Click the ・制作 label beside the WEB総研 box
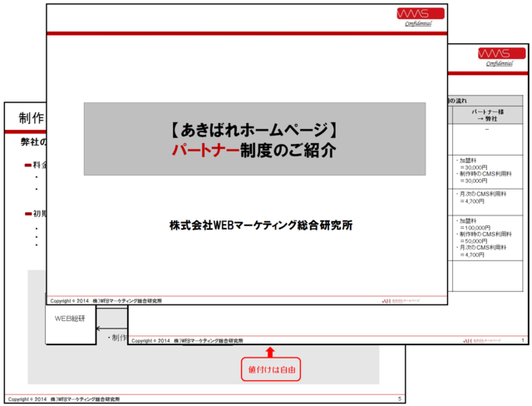The image size is (532, 406). pos(117,338)
